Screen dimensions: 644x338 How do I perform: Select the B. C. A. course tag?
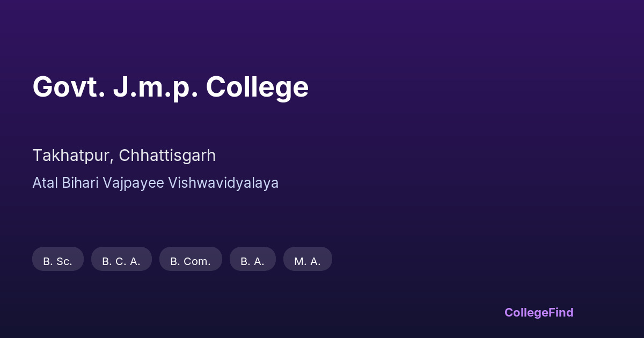121,259
